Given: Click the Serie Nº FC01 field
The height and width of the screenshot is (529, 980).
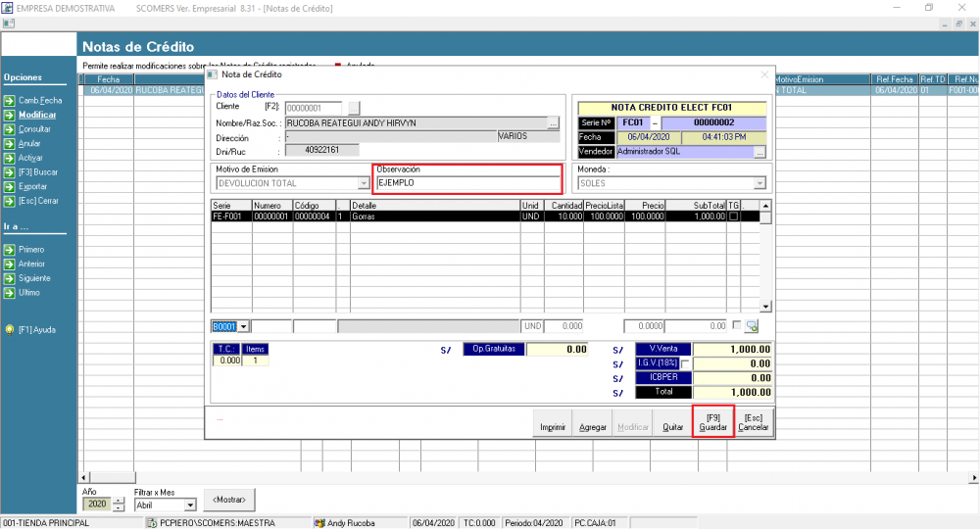Looking at the screenshot, I should point(632,123).
